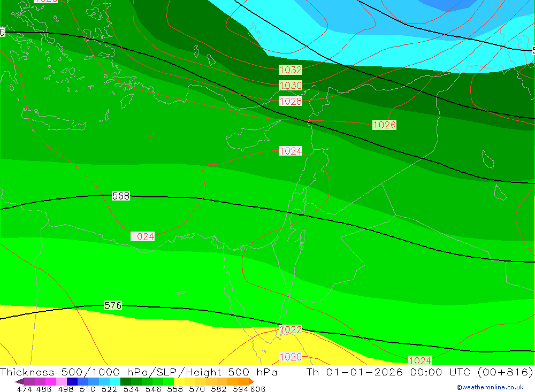The image size is (535, 392).
Task: Click the legend value 534
Action: [131, 389]
